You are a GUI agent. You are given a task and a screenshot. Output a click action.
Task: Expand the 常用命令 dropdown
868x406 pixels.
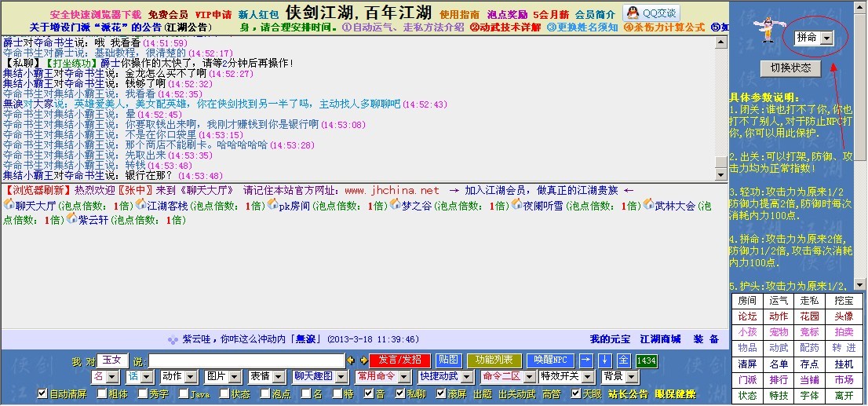tap(383, 377)
